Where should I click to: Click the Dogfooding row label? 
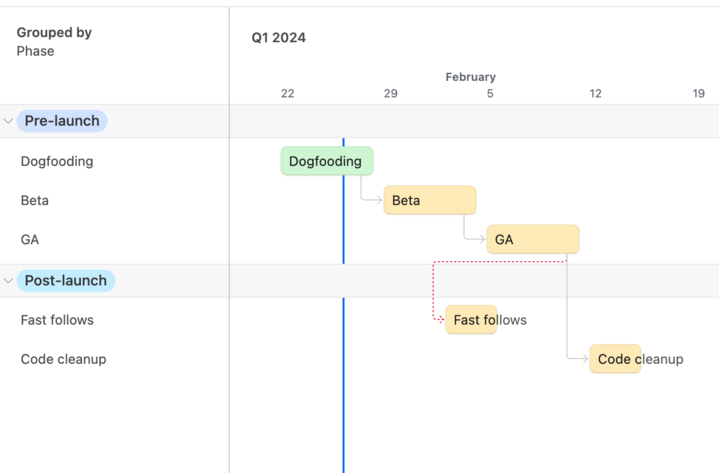click(57, 161)
